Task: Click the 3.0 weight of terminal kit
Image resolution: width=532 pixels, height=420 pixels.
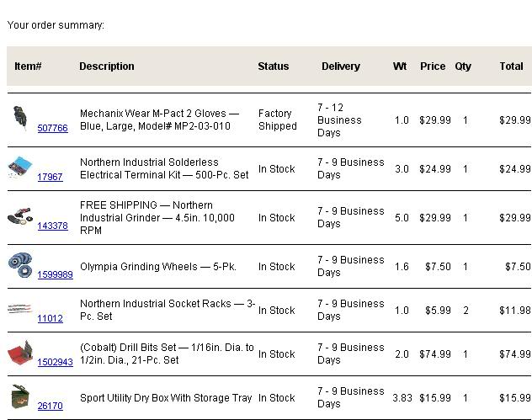Action: [x=402, y=169]
